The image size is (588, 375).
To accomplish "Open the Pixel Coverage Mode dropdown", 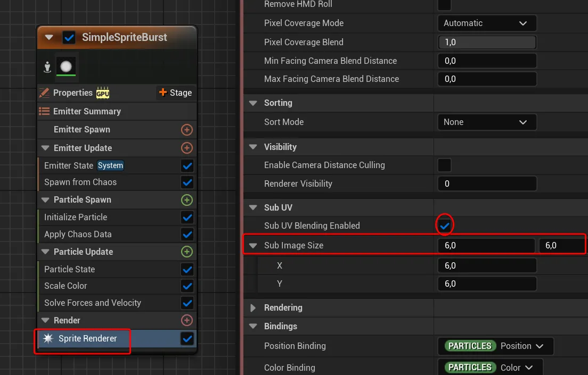I will (486, 23).
